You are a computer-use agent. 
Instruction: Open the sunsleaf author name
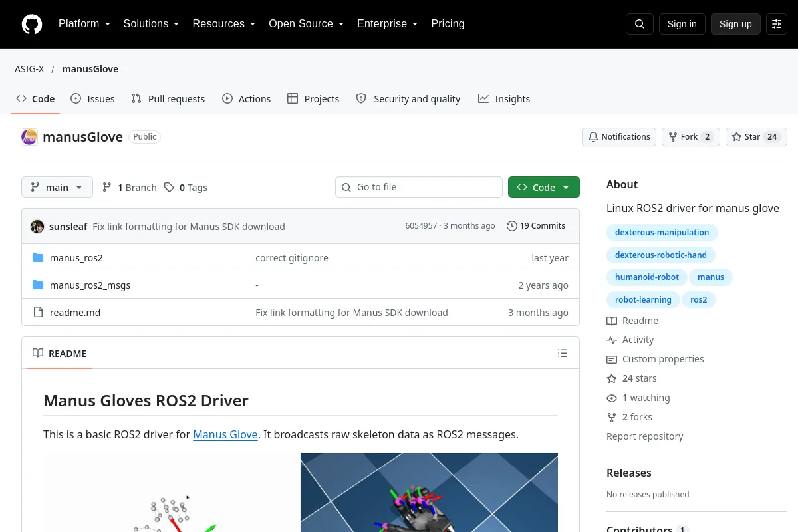click(68, 227)
